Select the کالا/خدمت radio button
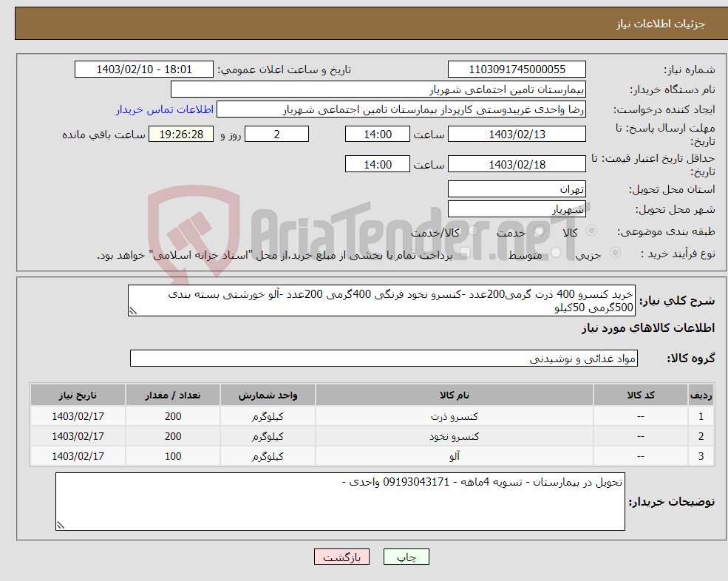The width and height of the screenshot is (728, 581). (x=473, y=231)
